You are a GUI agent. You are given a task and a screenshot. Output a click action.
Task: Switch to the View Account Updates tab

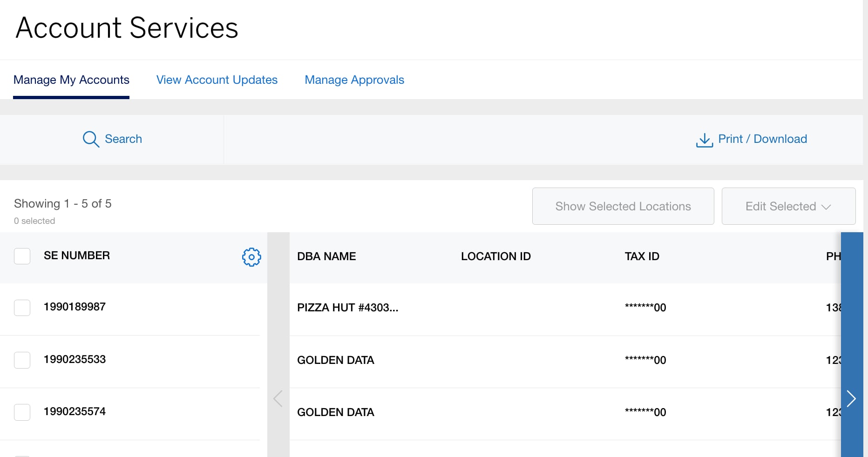coord(217,80)
